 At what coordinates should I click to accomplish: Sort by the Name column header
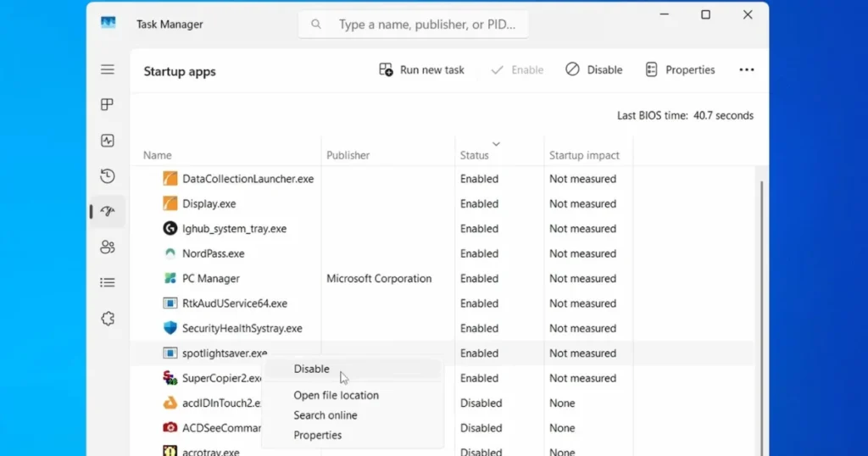(x=157, y=155)
